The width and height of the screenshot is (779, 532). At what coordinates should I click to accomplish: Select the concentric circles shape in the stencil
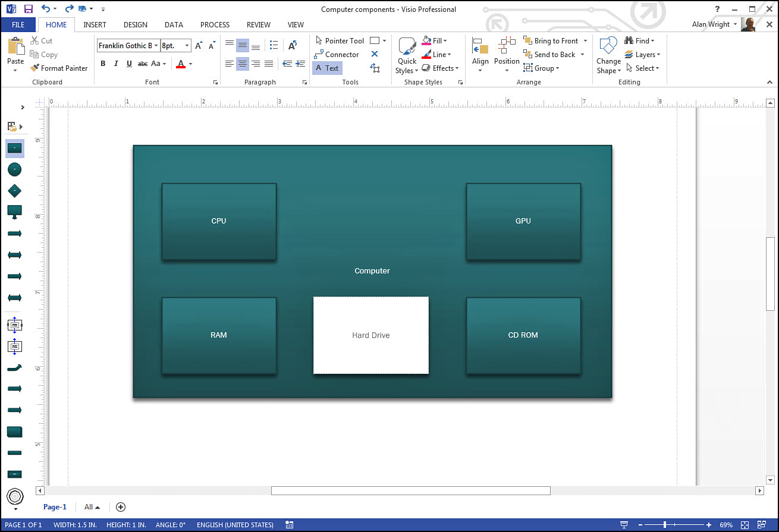14,496
